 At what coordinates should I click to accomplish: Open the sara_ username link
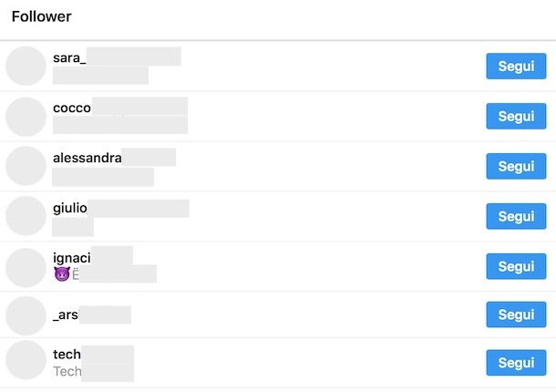(69, 58)
